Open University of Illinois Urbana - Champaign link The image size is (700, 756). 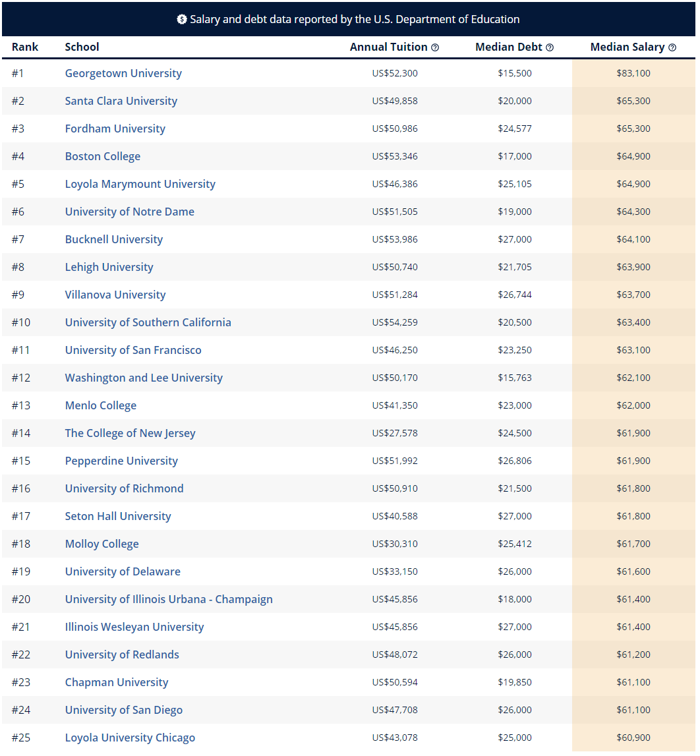tap(169, 599)
